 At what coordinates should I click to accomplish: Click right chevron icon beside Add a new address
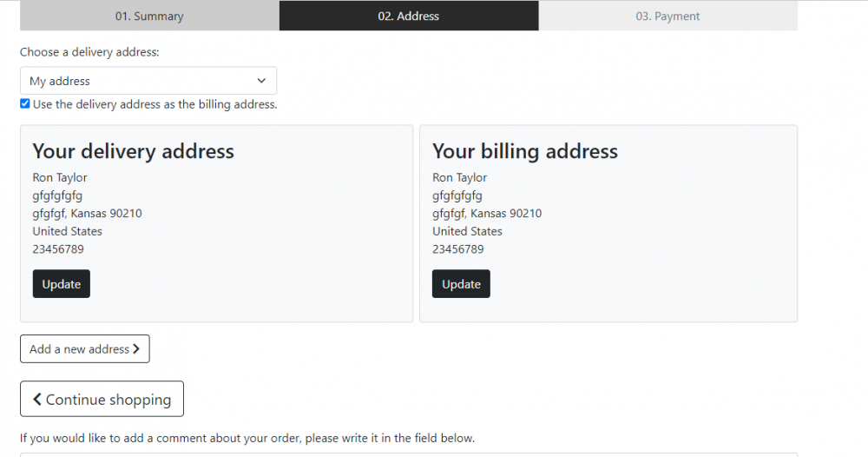[137, 349]
